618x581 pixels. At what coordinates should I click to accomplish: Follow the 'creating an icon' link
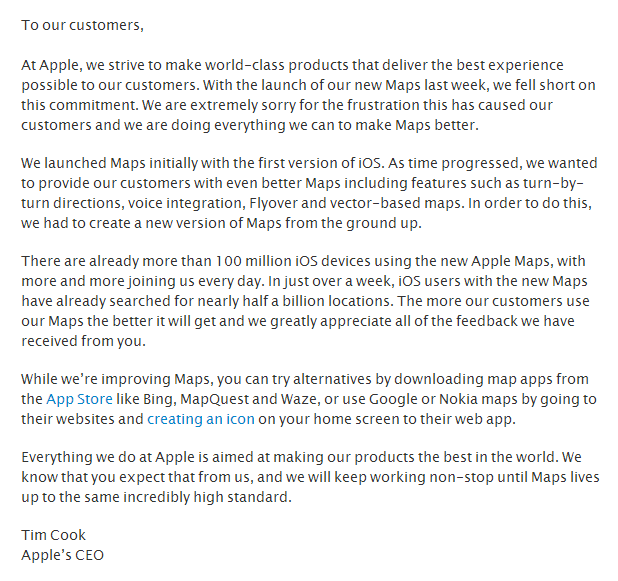coord(201,419)
